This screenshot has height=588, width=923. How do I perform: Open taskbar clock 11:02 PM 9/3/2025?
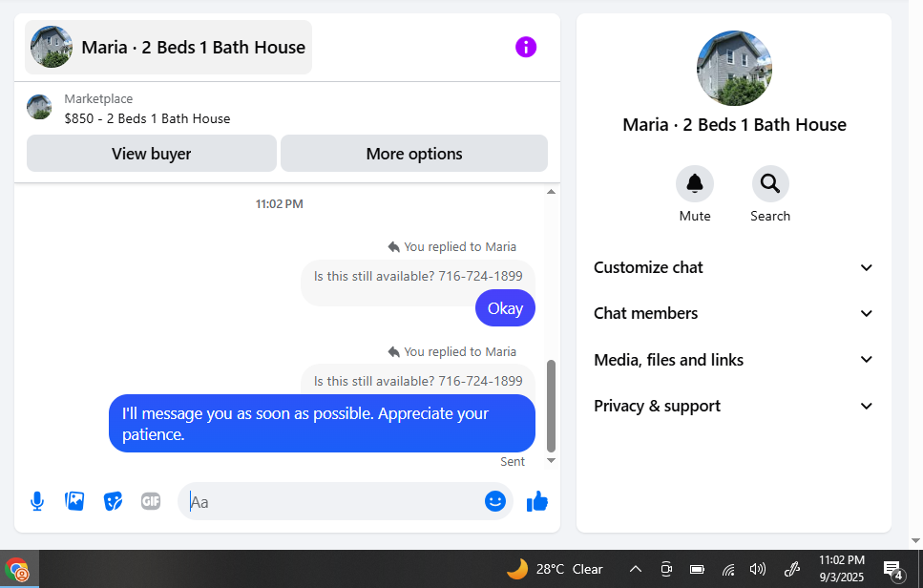point(842,569)
